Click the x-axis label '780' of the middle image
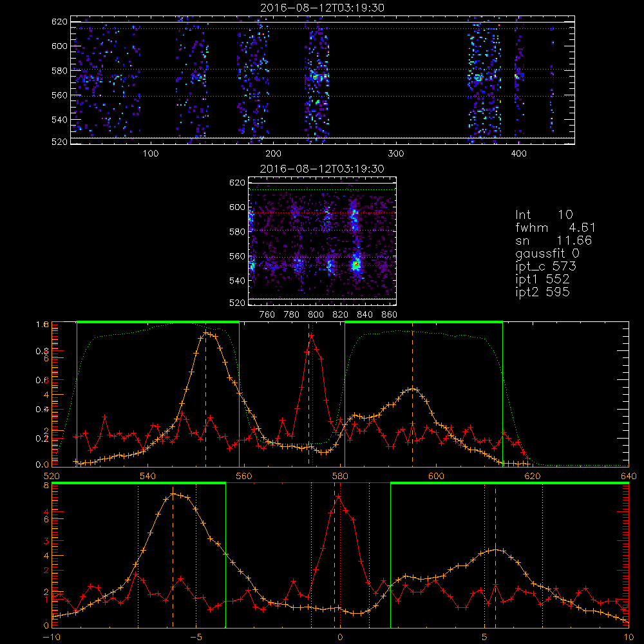The image size is (644, 644). 292,315
